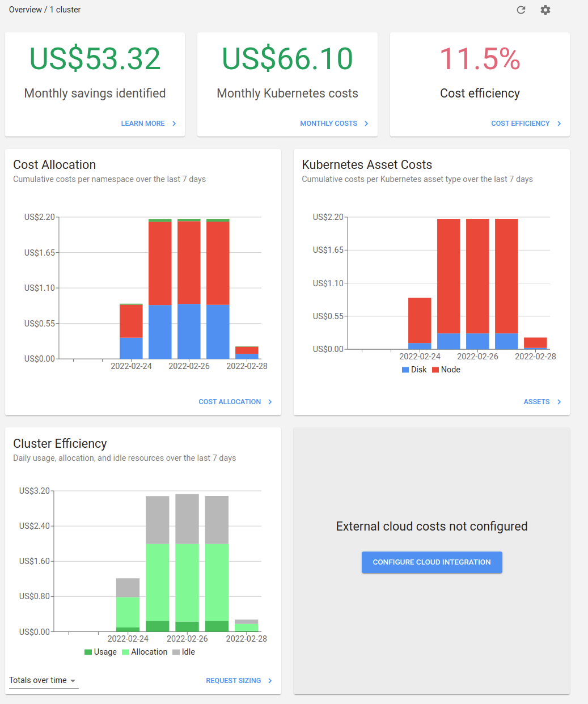Go to ASSETS link
588x704 pixels.
(x=536, y=402)
